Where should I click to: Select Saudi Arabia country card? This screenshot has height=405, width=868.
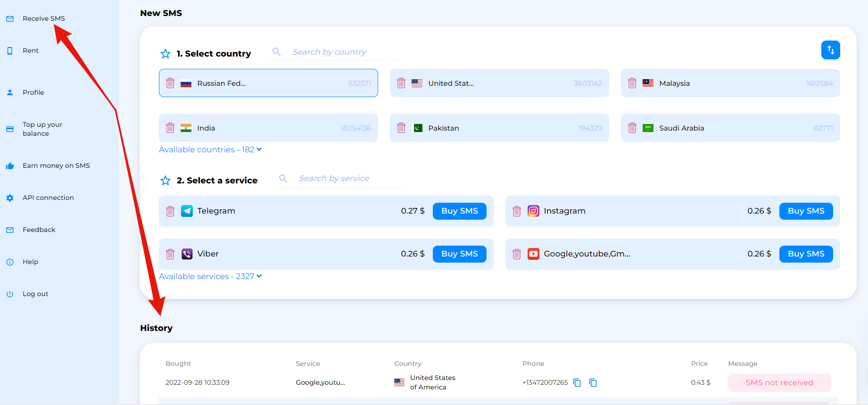tap(730, 128)
